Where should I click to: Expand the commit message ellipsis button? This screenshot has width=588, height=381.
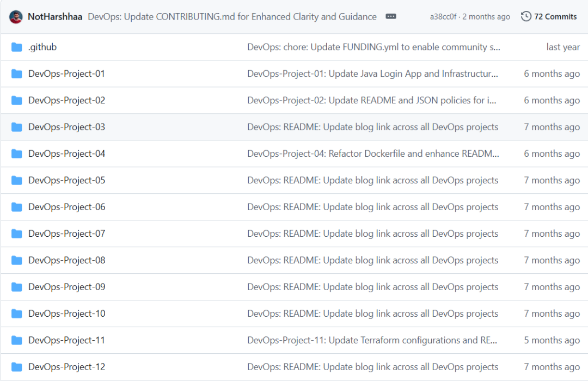[x=391, y=16]
